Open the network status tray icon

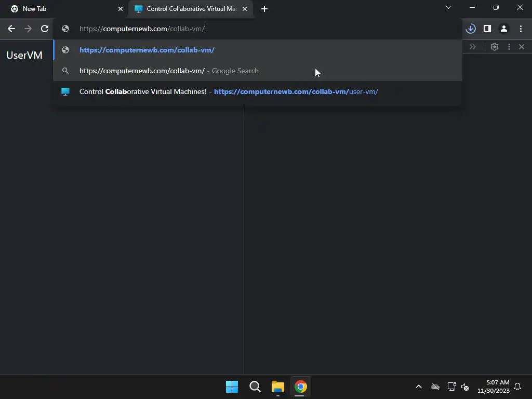click(x=451, y=387)
